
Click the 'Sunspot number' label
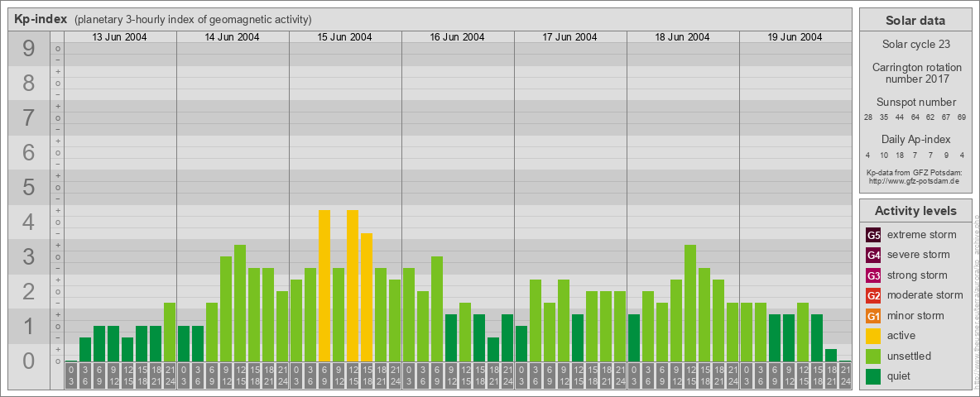(916, 102)
